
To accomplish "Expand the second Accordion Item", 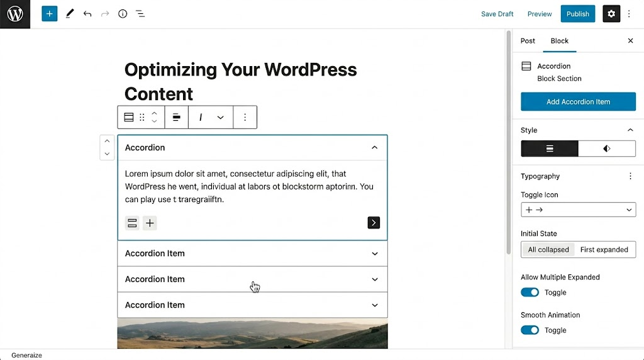I will click(x=375, y=279).
